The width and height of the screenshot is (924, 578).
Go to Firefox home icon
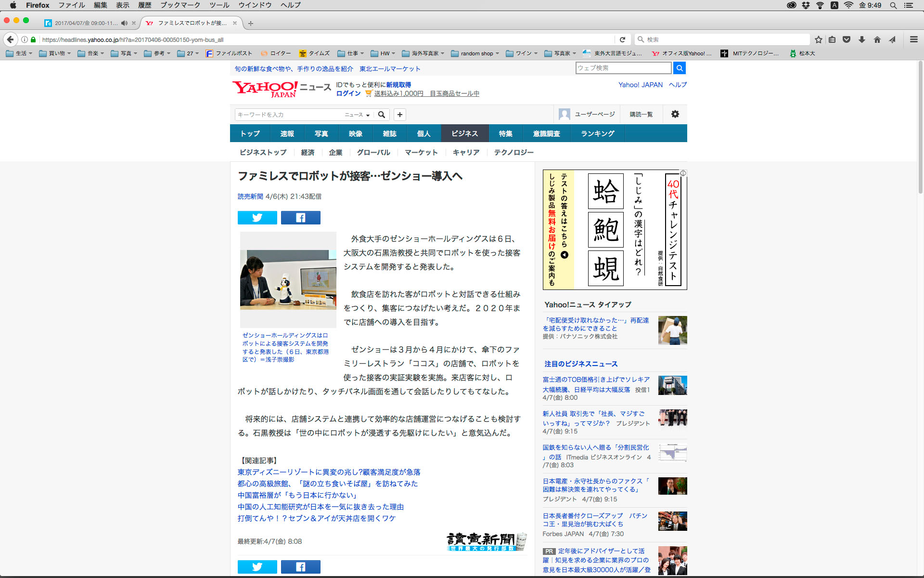click(x=877, y=39)
